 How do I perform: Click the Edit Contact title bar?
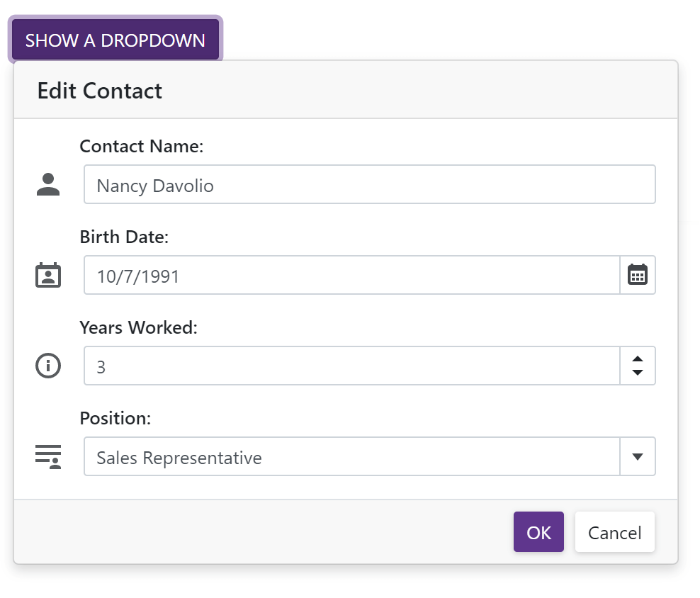coord(99,91)
